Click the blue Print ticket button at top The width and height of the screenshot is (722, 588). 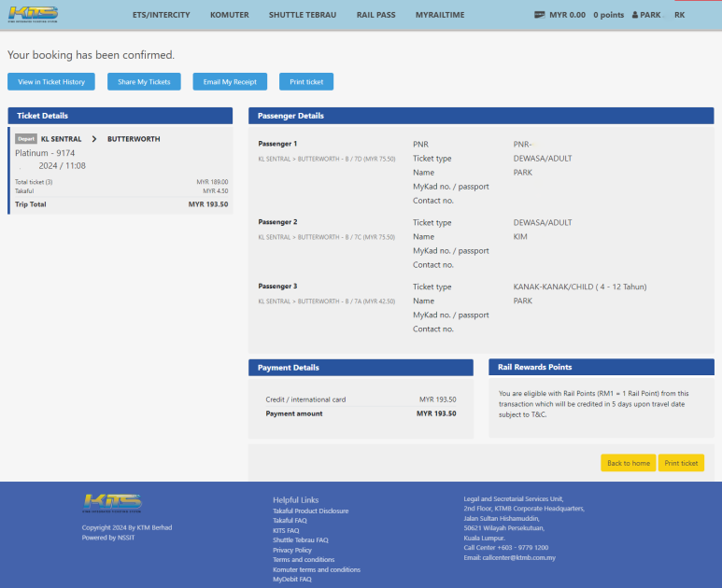pos(306,82)
